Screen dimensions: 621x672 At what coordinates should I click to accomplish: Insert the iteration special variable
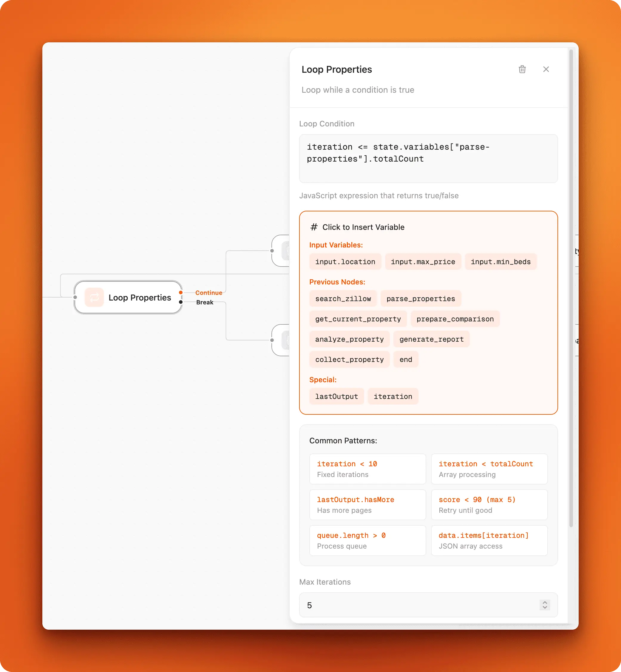[x=393, y=396]
